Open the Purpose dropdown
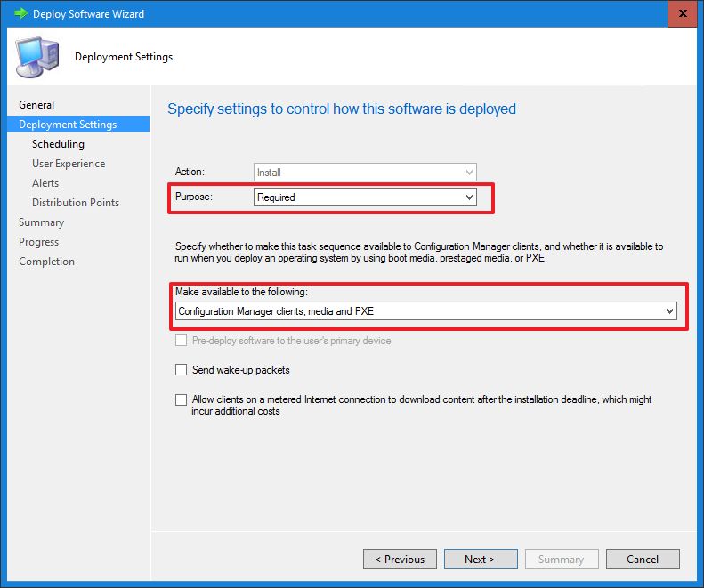The width and height of the screenshot is (704, 588). point(365,197)
